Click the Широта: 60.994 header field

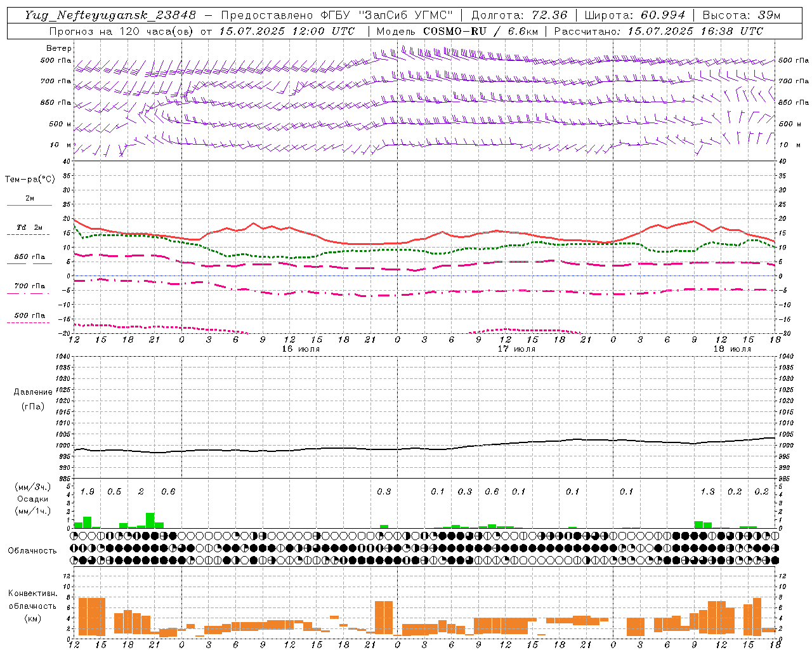(x=634, y=15)
